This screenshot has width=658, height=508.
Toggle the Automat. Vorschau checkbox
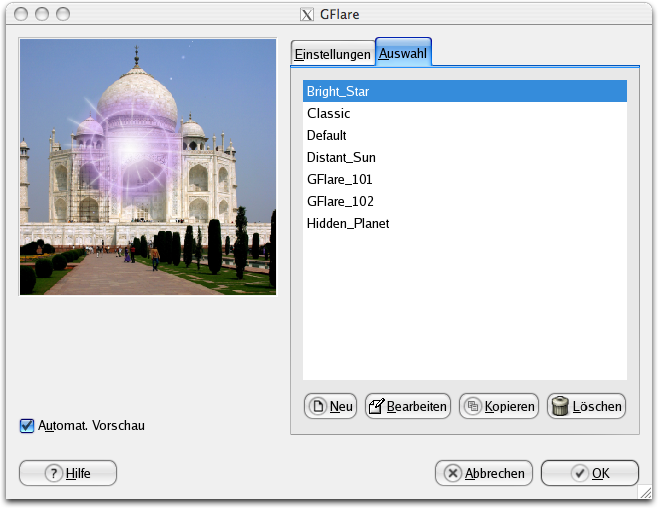click(27, 426)
